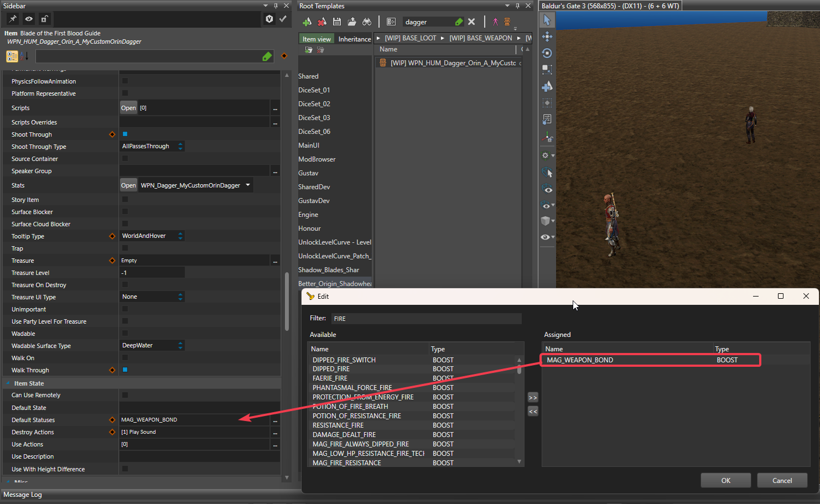The height and width of the screenshot is (504, 820).
Task: Select the move tool in viewport toolbar
Action: (x=547, y=37)
